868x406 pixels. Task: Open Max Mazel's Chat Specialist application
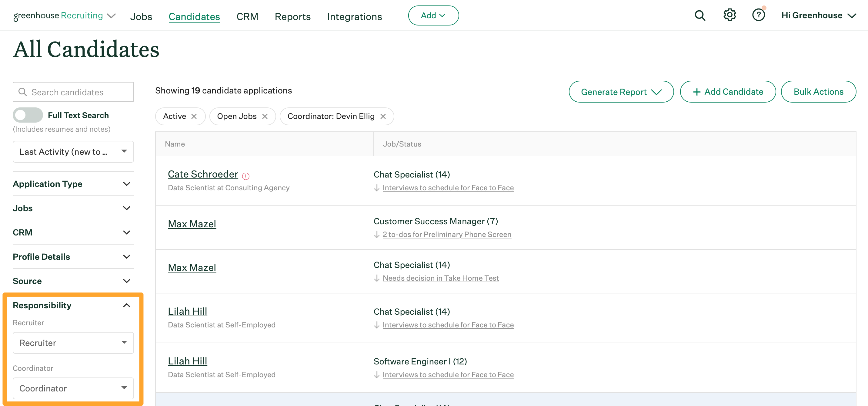pos(192,268)
